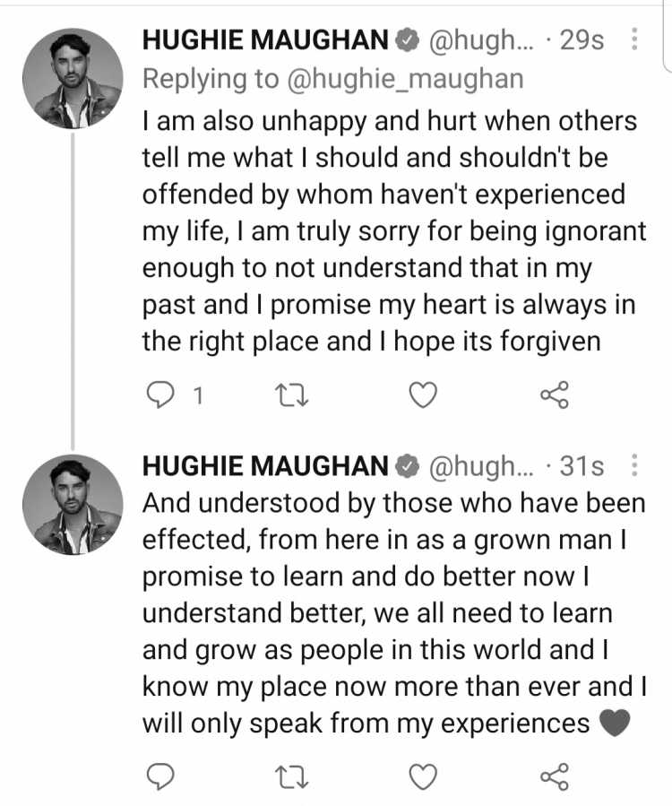Image resolution: width=672 pixels, height=806 pixels.
Task: Tap the verified badge on the first tweet
Action: click(408, 40)
